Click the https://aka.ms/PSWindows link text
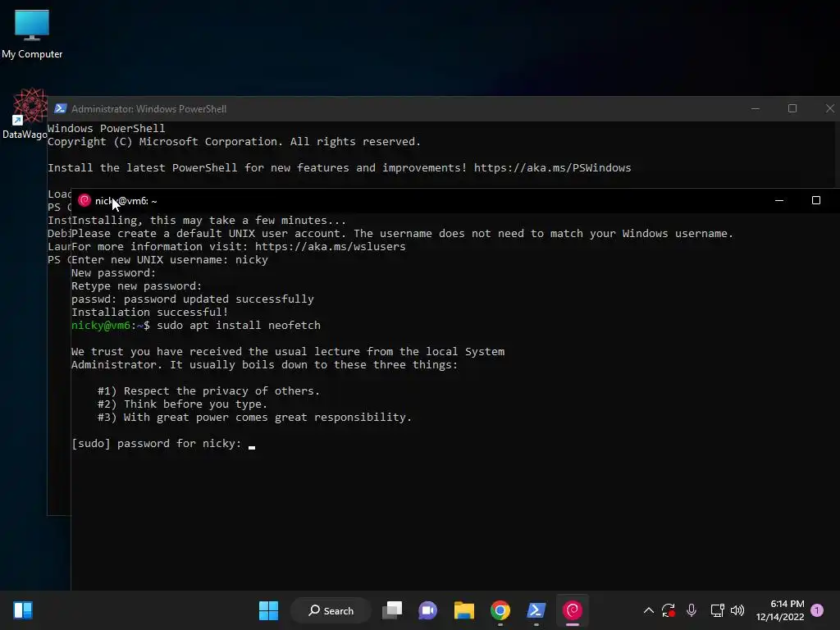The image size is (840, 630). coord(552,167)
